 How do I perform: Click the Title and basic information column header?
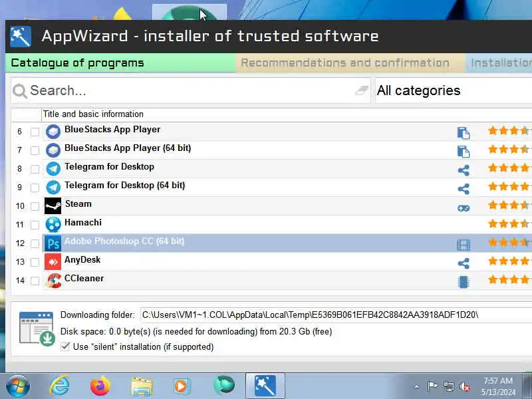(x=287, y=114)
